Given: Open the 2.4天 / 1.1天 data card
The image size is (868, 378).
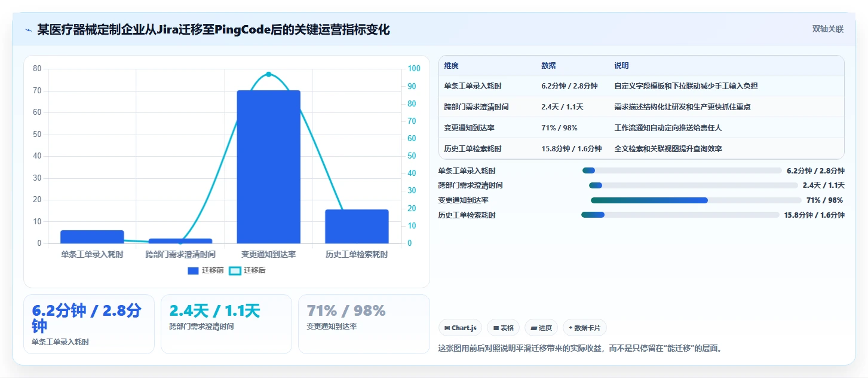Looking at the screenshot, I should point(226,324).
